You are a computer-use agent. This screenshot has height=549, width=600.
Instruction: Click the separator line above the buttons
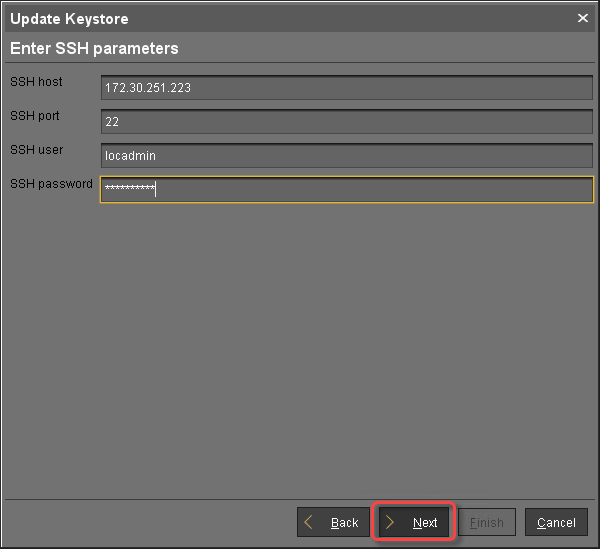(x=300, y=497)
